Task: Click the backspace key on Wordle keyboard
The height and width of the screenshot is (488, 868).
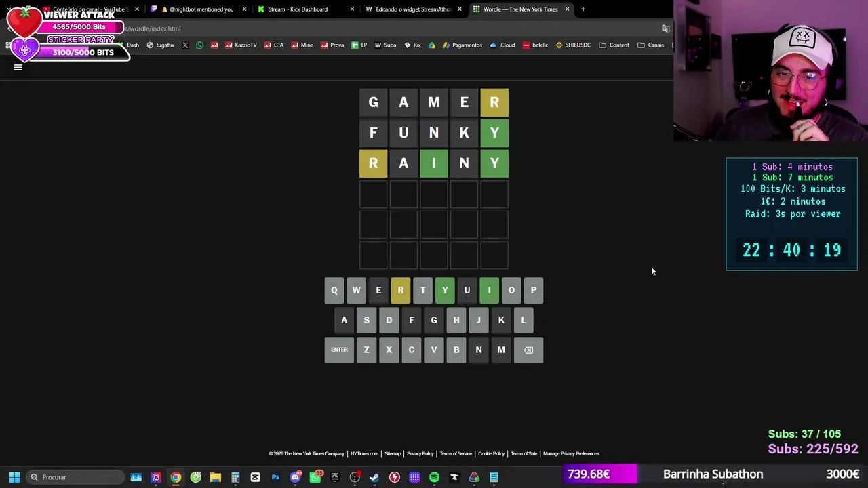Action: pos(528,350)
